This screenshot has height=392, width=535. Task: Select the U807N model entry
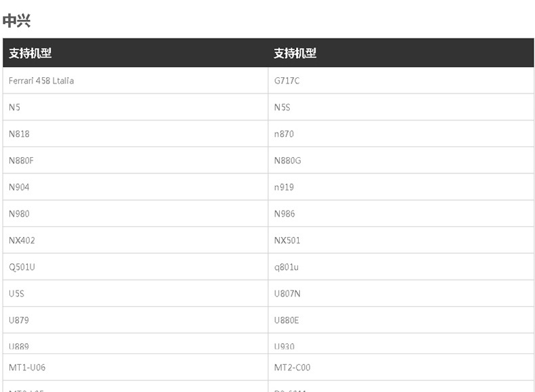click(287, 294)
